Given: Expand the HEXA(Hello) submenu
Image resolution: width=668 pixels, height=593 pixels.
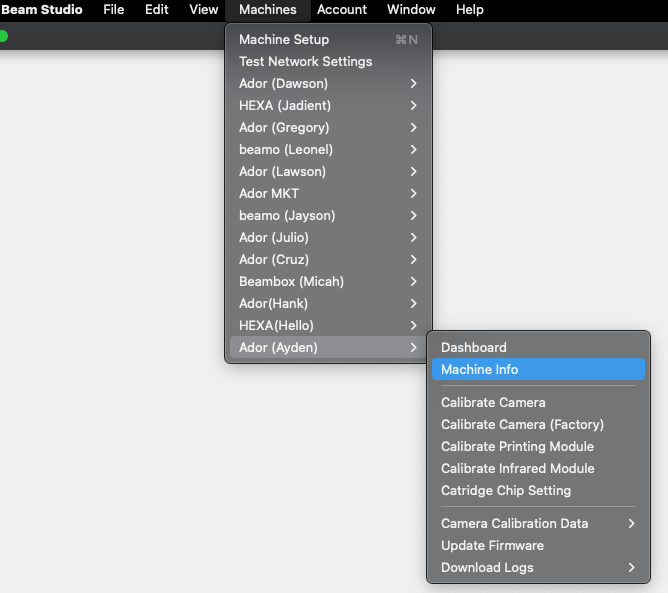Looking at the screenshot, I should coord(328,325).
